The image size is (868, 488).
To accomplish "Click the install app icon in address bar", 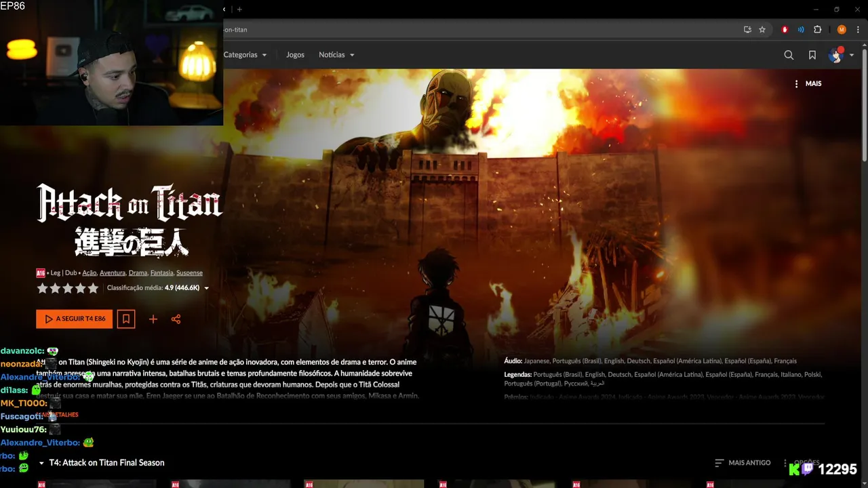I will tap(747, 30).
